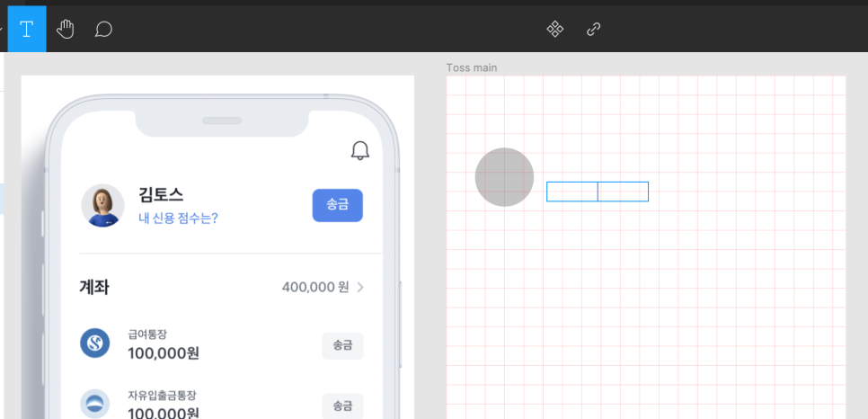Select the Toss main frame label
This screenshot has width=868, height=419.
tap(472, 68)
